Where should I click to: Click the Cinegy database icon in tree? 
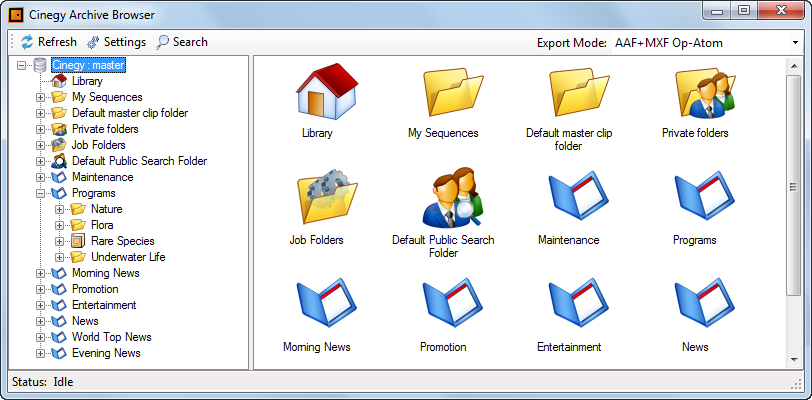tap(39, 65)
